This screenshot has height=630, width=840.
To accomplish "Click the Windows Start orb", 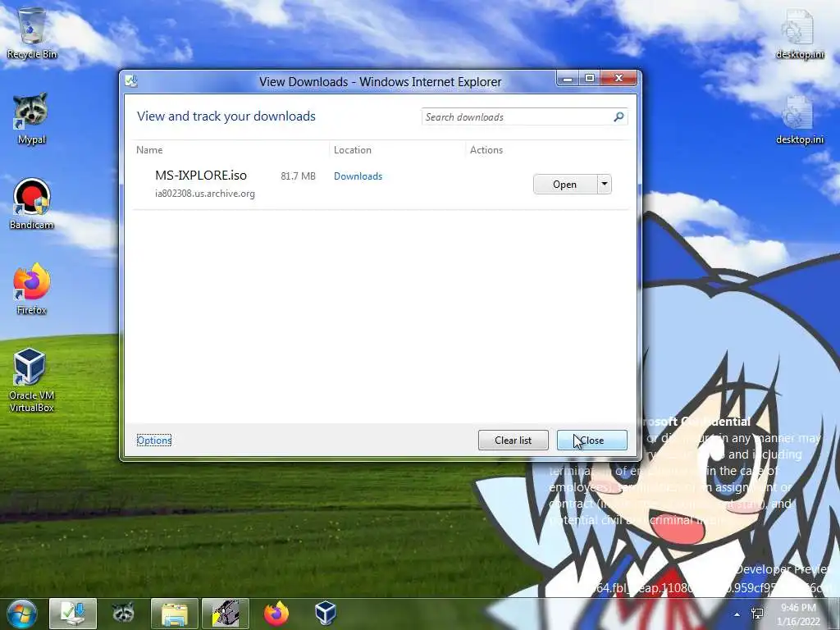I will (x=21, y=614).
